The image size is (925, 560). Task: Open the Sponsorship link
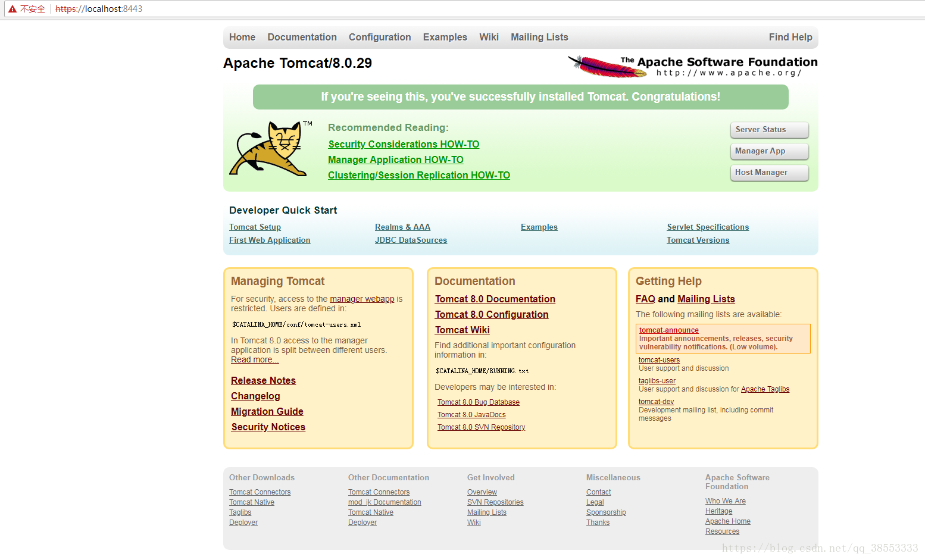606,512
